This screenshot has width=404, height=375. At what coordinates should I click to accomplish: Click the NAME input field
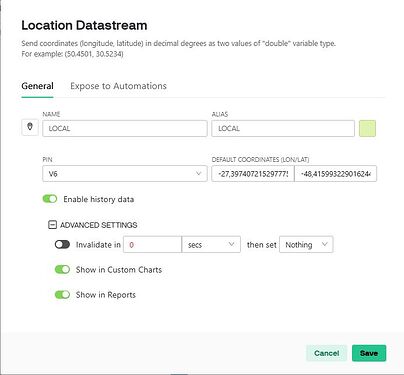125,128
